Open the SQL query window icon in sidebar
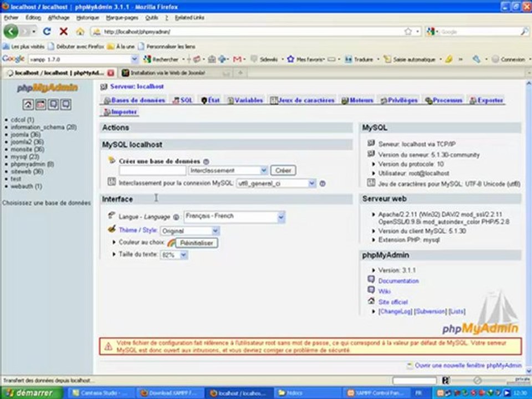Screen dimensions: 532x399 [x=40, y=105]
